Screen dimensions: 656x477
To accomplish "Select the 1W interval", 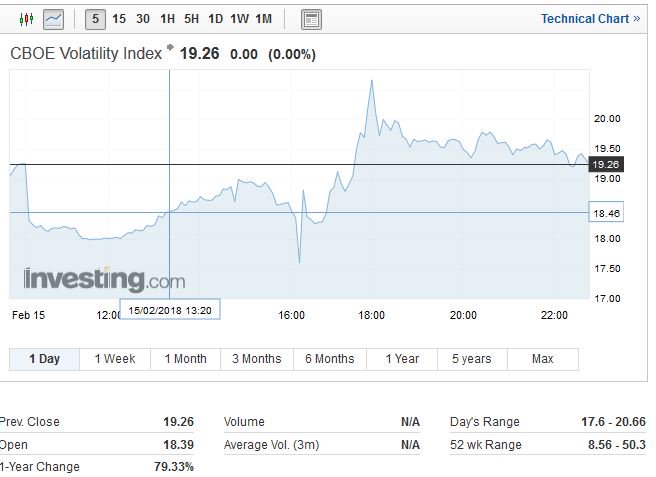I will point(240,19).
